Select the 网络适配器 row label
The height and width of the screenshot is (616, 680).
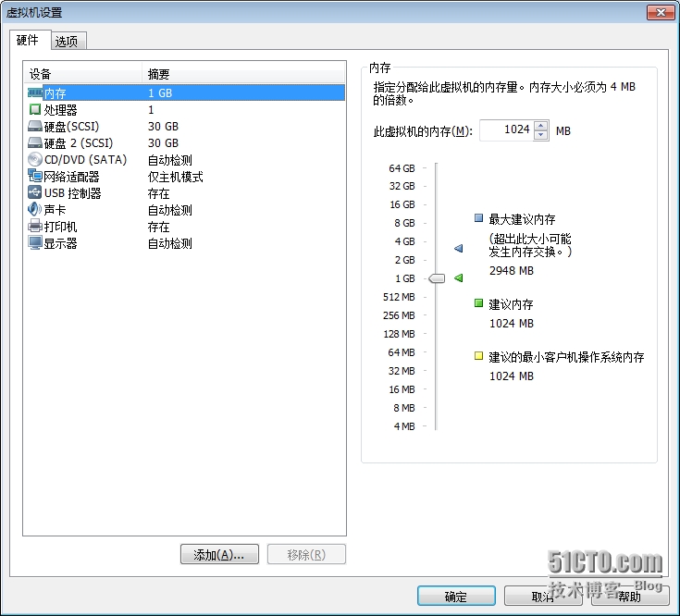[x=71, y=177]
